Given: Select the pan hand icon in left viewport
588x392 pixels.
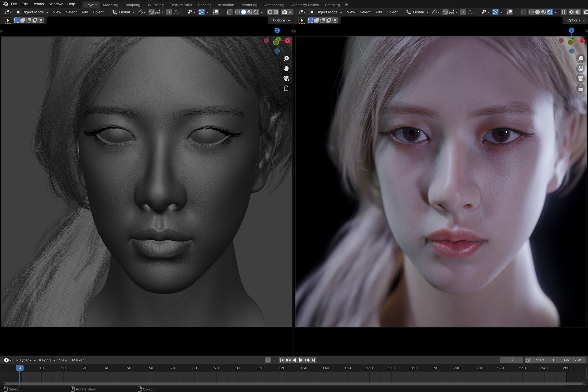Looking at the screenshot, I should 286,68.
